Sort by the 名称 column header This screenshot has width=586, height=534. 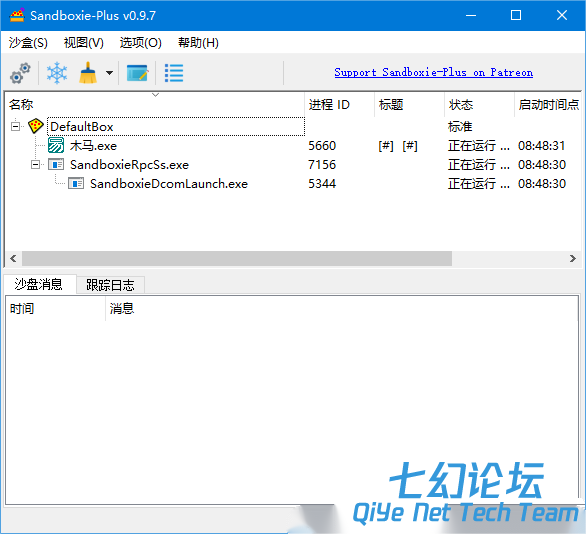click(155, 105)
